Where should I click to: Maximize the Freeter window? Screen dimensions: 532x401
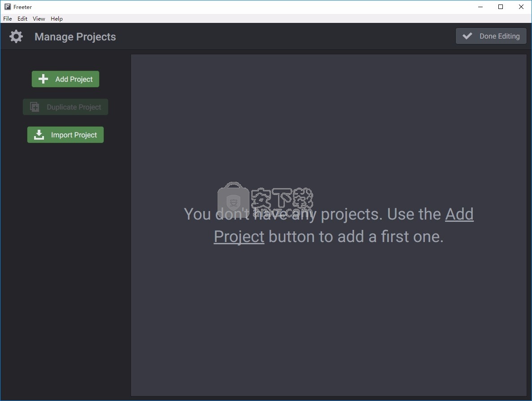click(501, 7)
